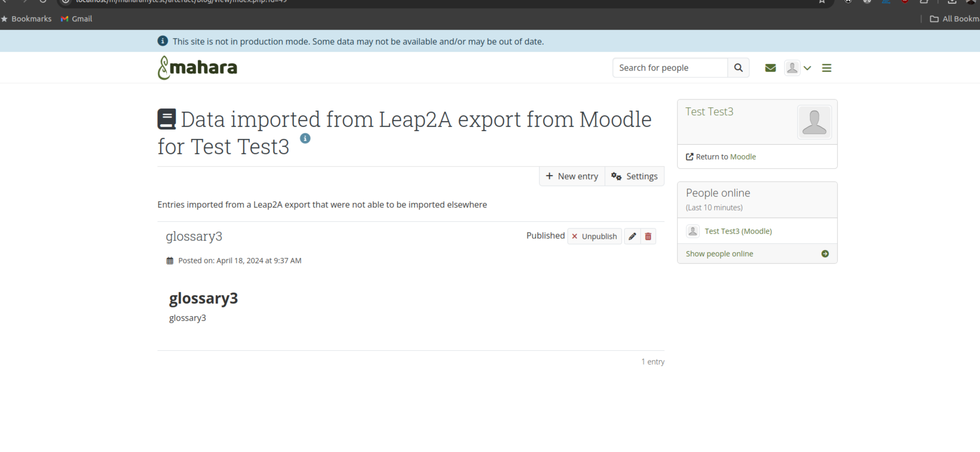This screenshot has height=452, width=980.
Task: Open the hamburger main menu
Action: coord(826,68)
